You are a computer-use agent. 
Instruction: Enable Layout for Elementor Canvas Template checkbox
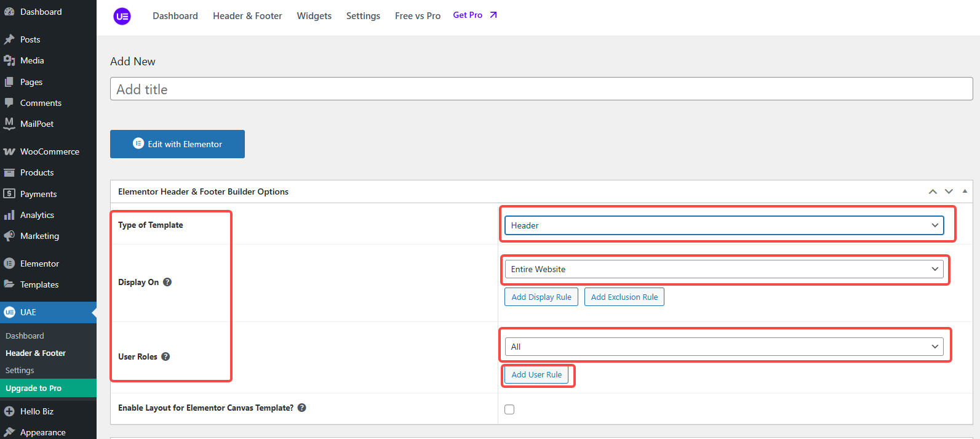tap(509, 409)
